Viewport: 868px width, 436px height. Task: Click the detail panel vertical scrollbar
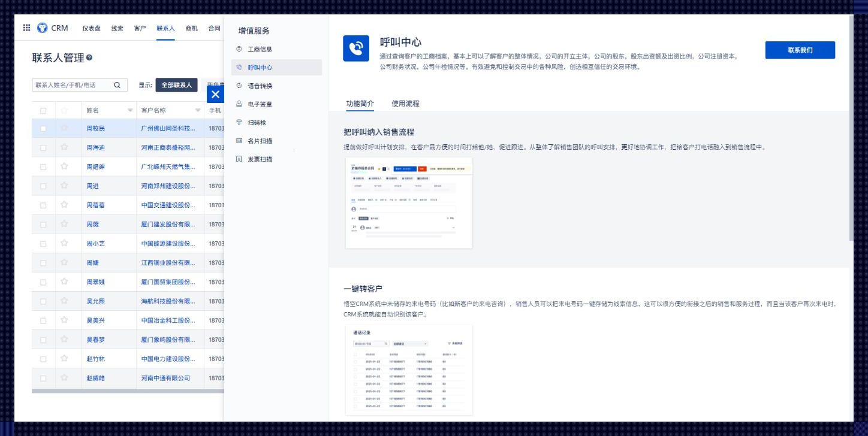point(851,128)
